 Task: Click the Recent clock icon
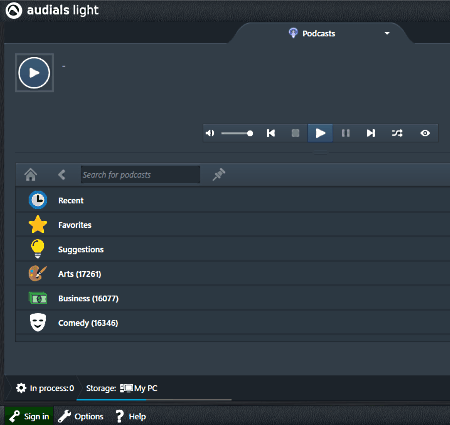tap(38, 200)
